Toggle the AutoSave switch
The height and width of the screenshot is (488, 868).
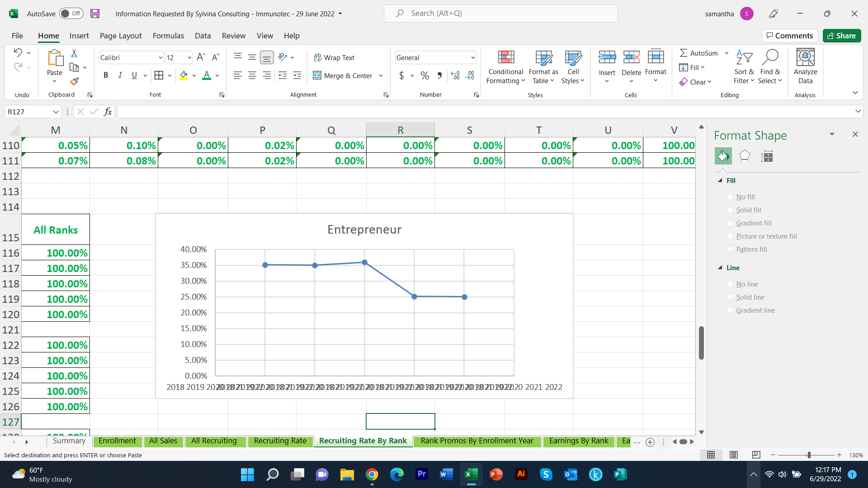click(71, 14)
